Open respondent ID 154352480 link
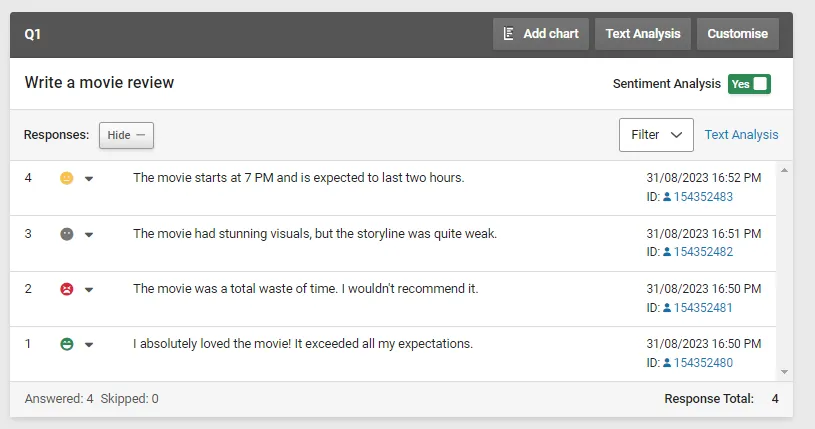815x429 pixels. tap(703, 363)
